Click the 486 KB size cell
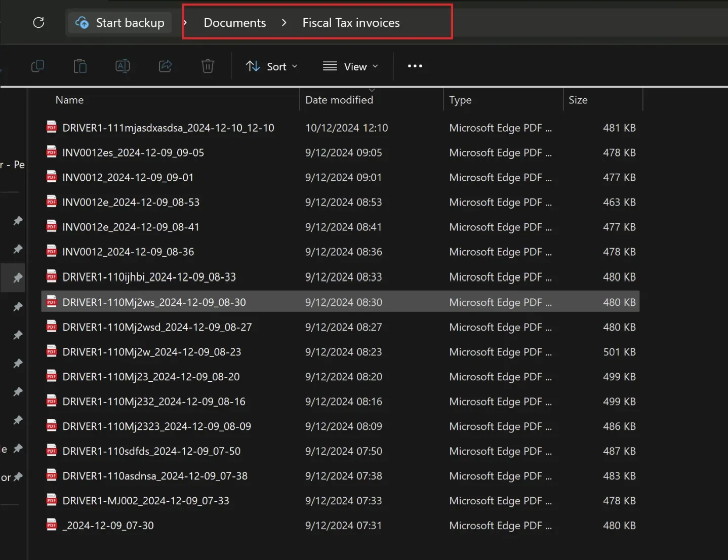Viewport: 728px width, 560px height. [x=619, y=426]
